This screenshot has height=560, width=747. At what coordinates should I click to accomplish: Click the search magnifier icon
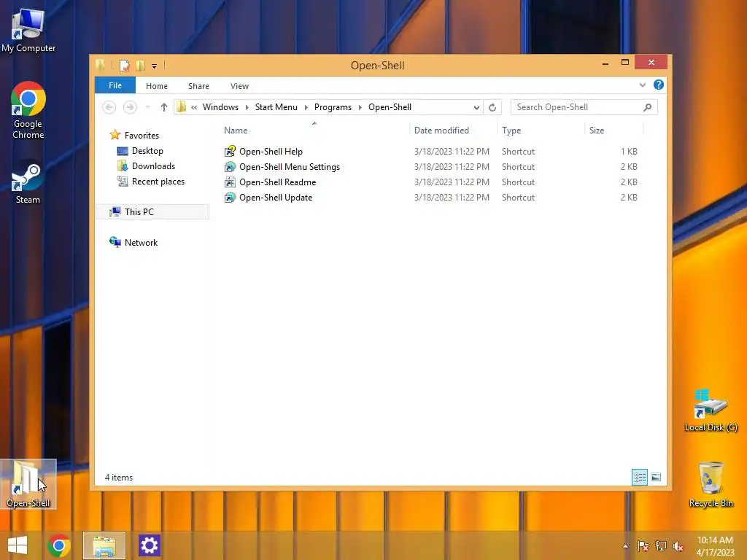pyautogui.click(x=647, y=107)
